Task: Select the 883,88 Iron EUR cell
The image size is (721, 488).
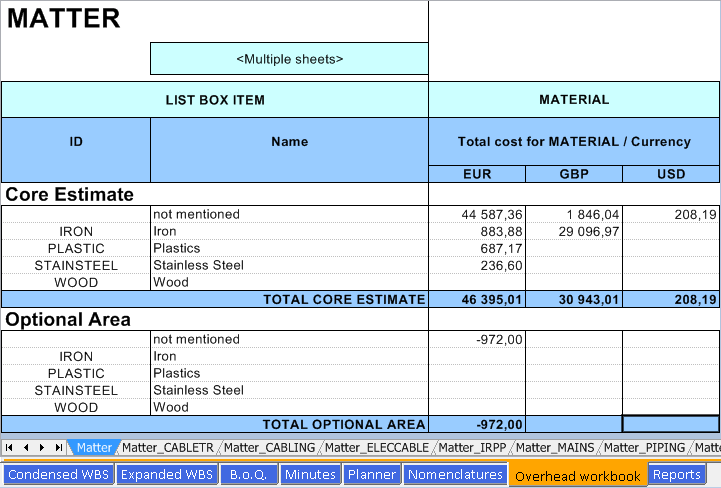Action: click(x=477, y=231)
